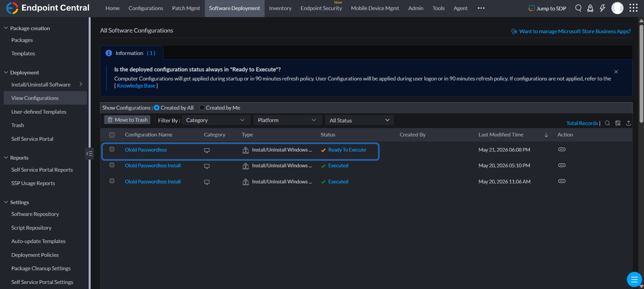
Task: Tick checkbox for the May 20 11:06 AM row
Action: tap(112, 181)
